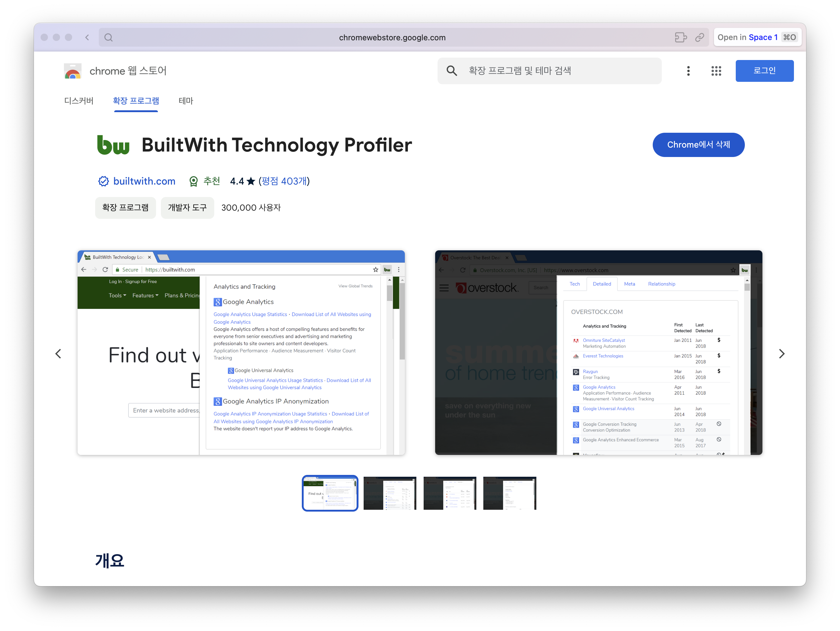Copy page link via chain icon
This screenshot has height=631, width=840.
tap(699, 37)
